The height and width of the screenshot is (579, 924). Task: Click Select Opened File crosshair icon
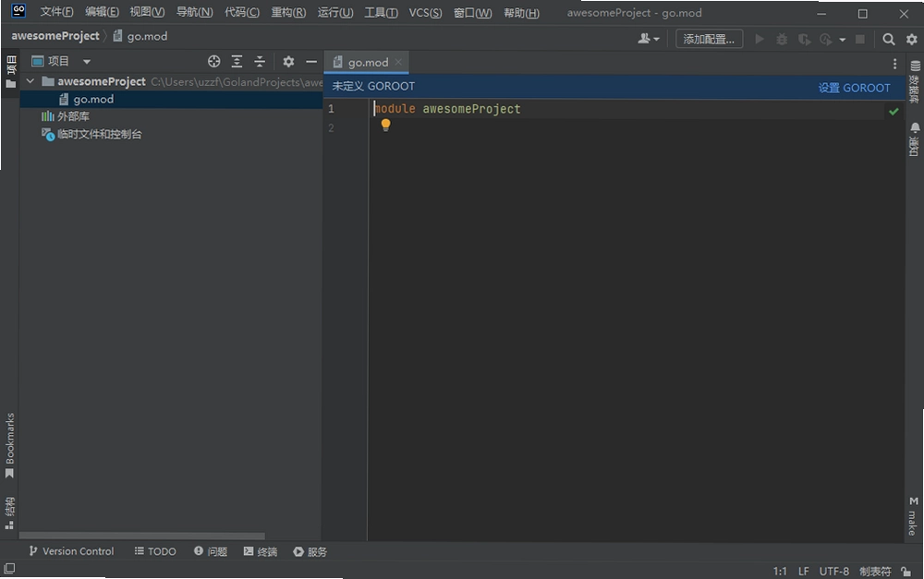click(x=214, y=61)
